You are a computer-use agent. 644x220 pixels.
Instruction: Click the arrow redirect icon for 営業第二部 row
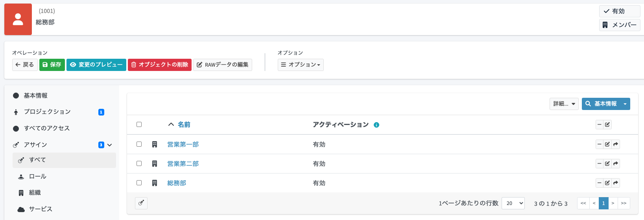[616, 164]
